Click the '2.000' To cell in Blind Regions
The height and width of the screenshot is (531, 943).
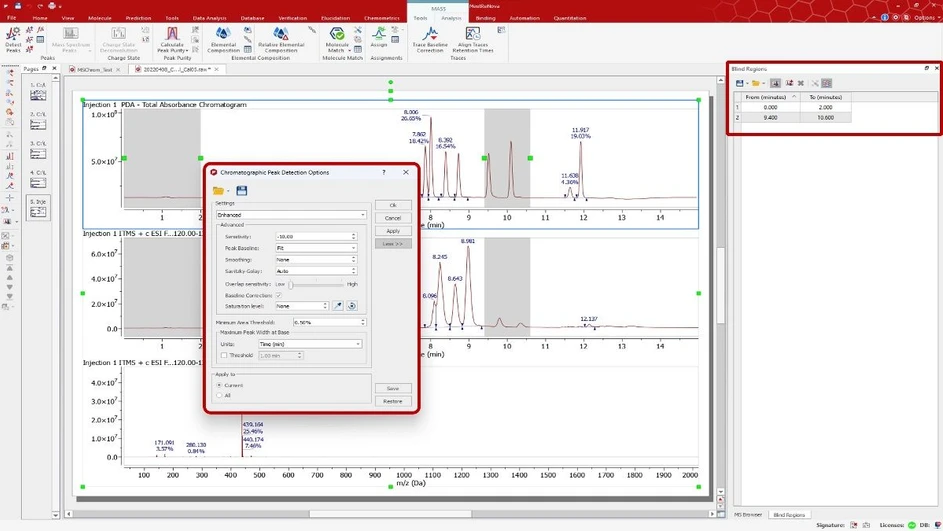[825, 108]
